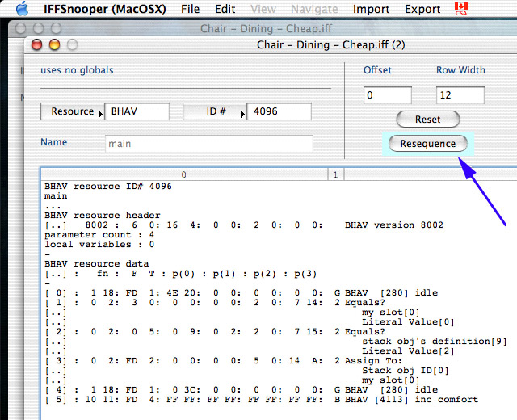This screenshot has height=420, width=517.
Task: Click into the Offset field
Action: click(x=387, y=96)
